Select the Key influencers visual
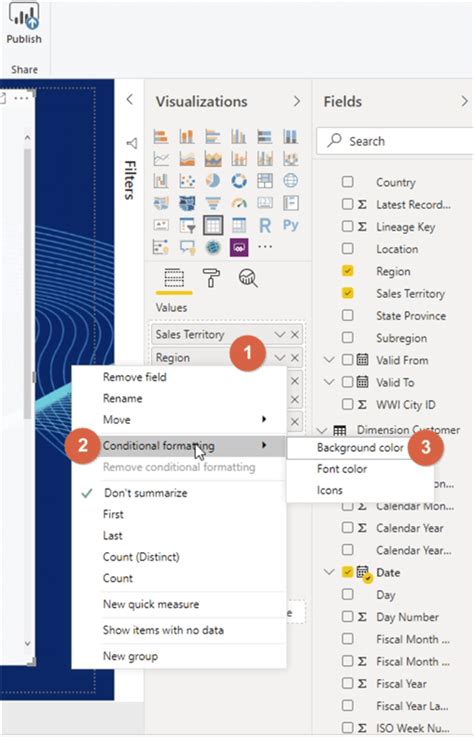This screenshot has width=474, height=737. pos(161,247)
